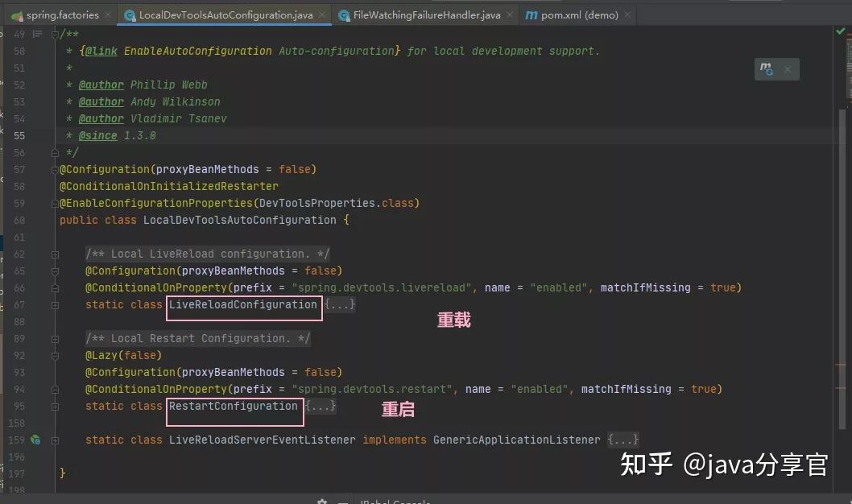The image size is (852, 504).
Task: Click the gutter bean icon at line 159
Action: [35, 440]
